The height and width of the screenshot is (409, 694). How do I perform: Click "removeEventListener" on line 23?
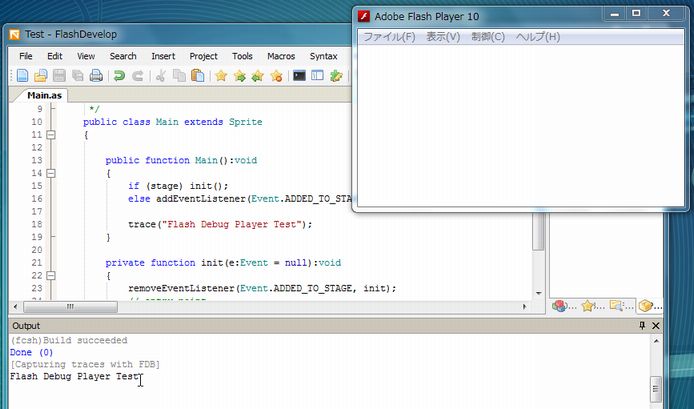181,289
